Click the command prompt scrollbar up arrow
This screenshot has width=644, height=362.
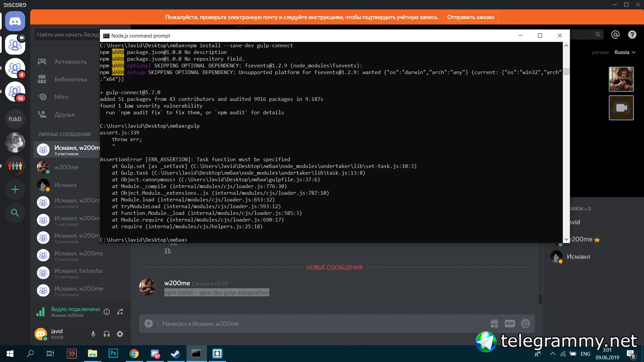point(566,46)
